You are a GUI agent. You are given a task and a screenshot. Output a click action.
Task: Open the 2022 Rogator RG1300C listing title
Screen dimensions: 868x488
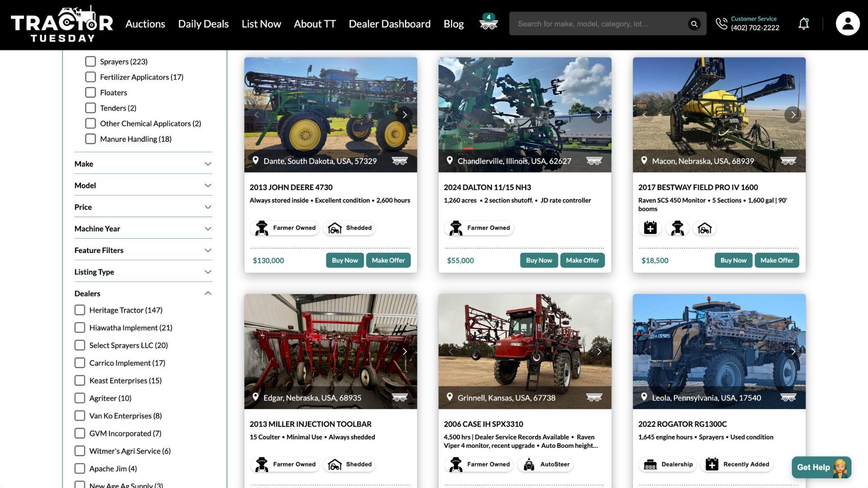pyautogui.click(x=682, y=424)
